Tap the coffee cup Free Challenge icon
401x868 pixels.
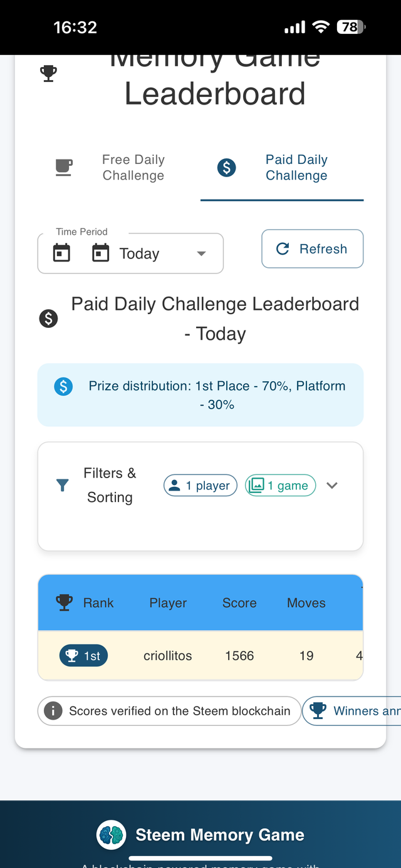pos(64,168)
